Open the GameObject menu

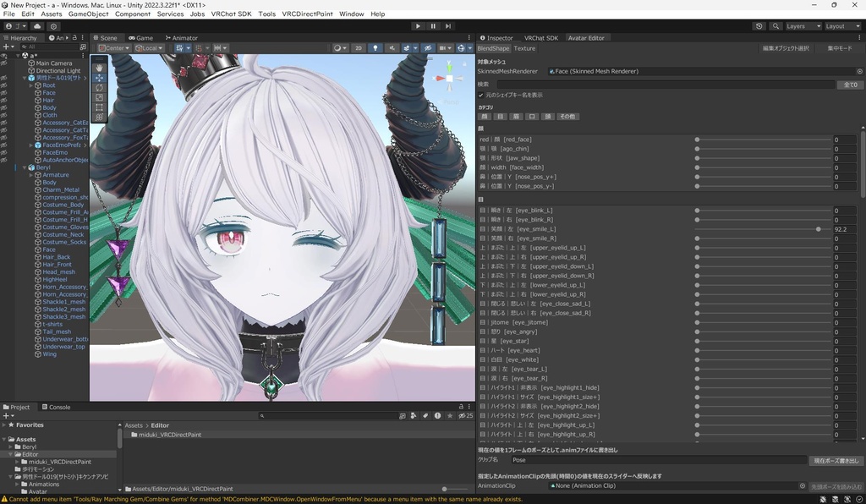coord(88,14)
